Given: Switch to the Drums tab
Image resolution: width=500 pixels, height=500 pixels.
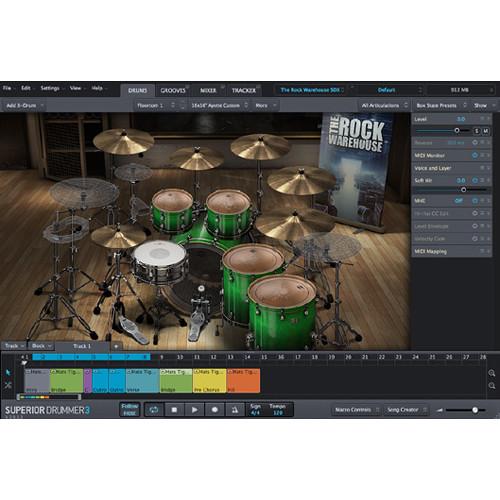Looking at the screenshot, I should click(x=138, y=90).
